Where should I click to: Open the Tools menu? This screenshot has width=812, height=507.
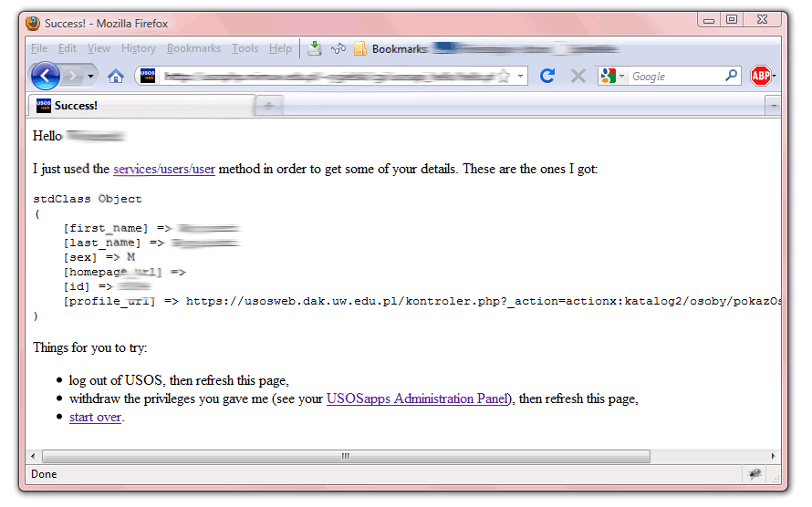coord(245,48)
